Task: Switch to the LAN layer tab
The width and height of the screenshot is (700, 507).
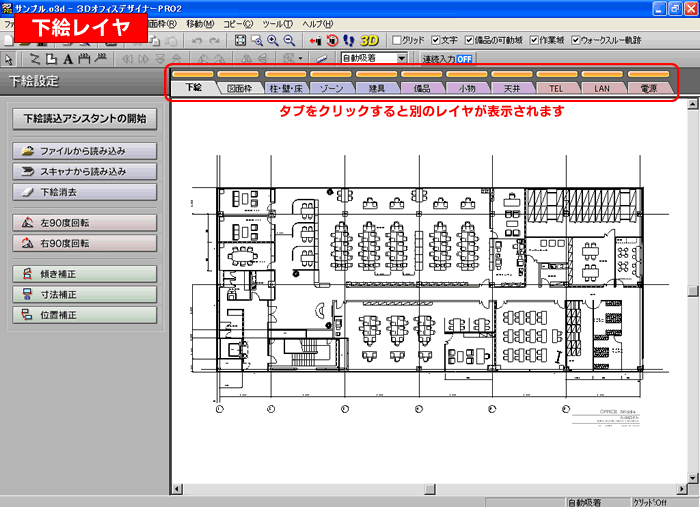Action: point(601,89)
